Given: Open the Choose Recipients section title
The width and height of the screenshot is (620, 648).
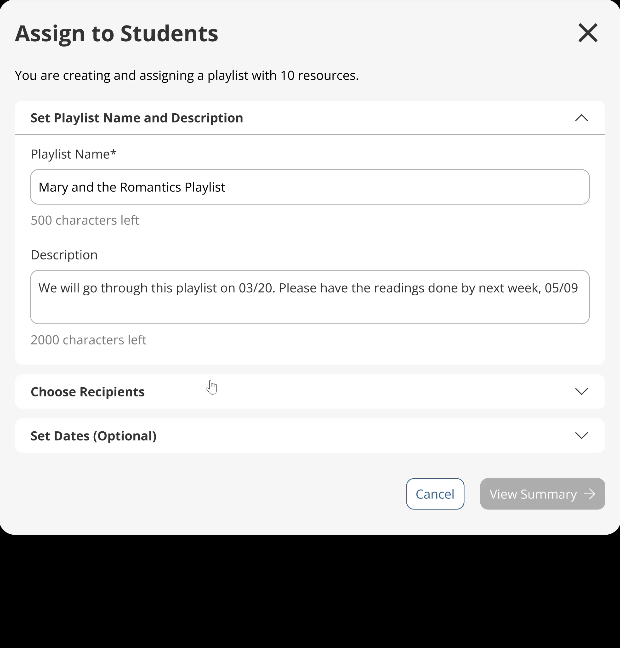Looking at the screenshot, I should (x=88, y=392).
